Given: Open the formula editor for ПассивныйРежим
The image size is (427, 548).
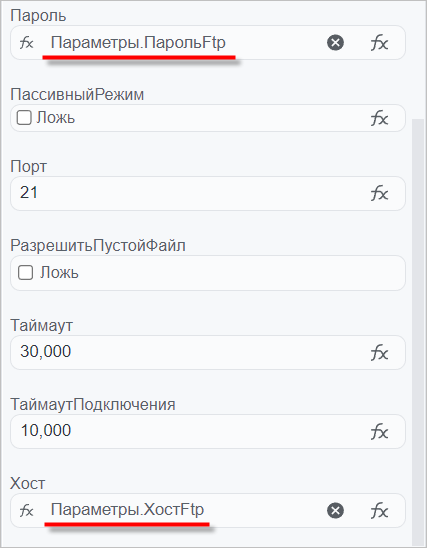Looking at the screenshot, I should [379, 118].
